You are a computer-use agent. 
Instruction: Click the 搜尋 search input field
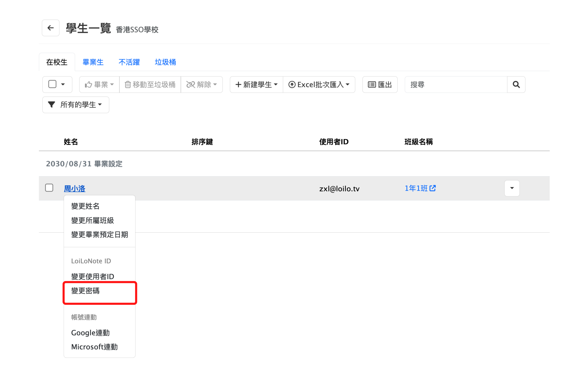pyautogui.click(x=456, y=85)
